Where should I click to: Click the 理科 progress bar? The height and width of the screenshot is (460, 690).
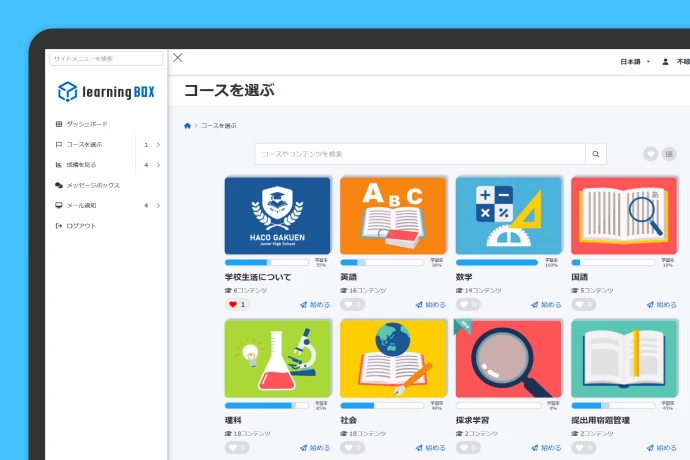coord(267,405)
